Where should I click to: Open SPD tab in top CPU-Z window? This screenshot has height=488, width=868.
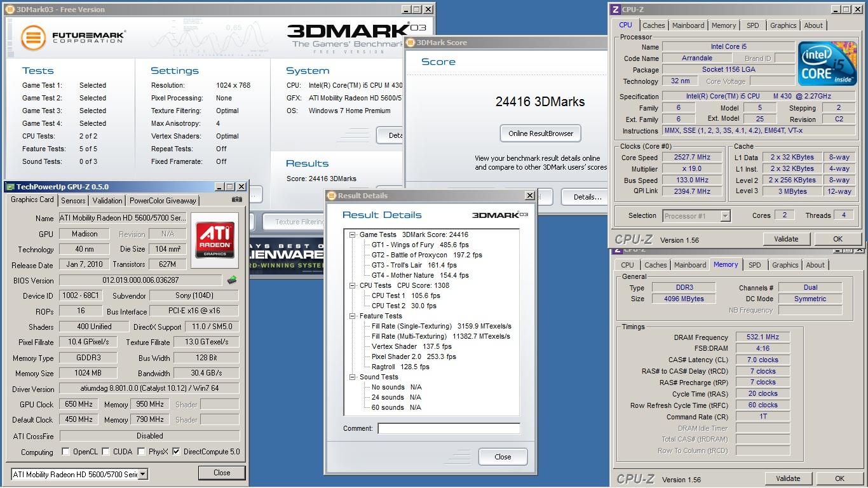pos(753,25)
